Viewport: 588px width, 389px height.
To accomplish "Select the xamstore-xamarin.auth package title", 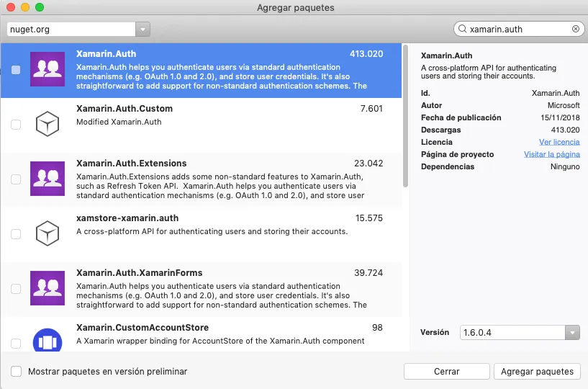I will coord(127,218).
